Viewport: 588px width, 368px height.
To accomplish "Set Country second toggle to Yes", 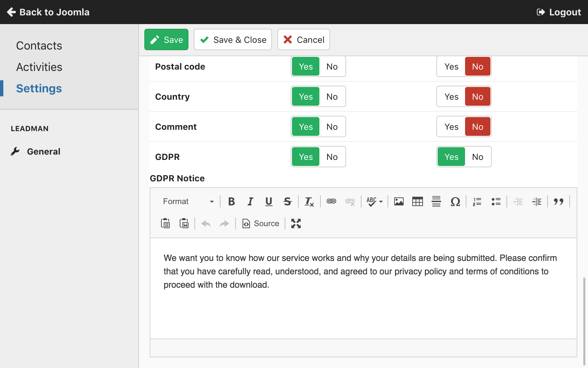I will pyautogui.click(x=451, y=97).
